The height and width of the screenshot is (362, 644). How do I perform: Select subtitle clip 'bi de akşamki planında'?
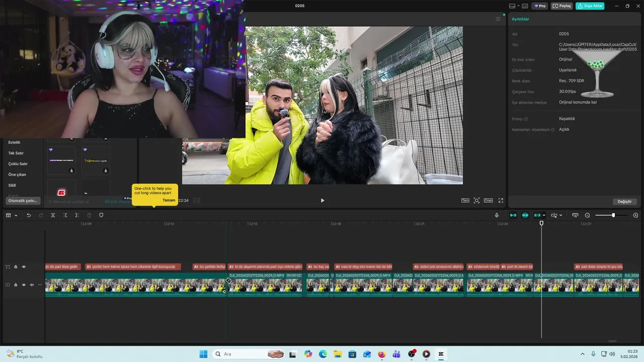266,266
